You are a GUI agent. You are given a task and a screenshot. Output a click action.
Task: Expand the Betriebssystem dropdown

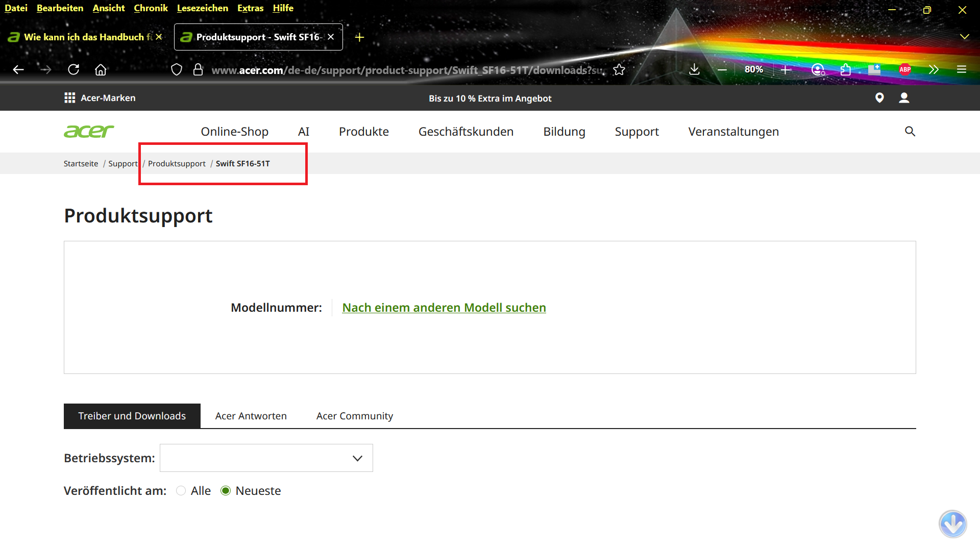point(266,458)
